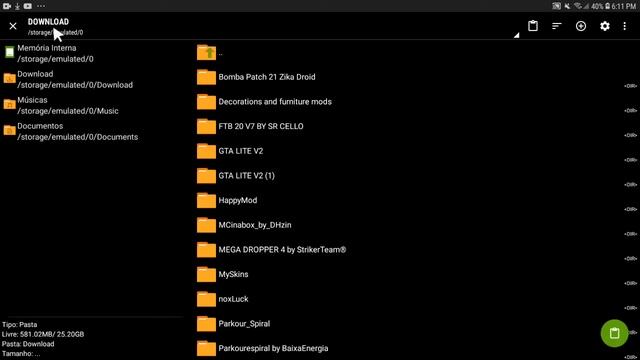Tap the video camera notification icon in status bar

click(7, 6)
